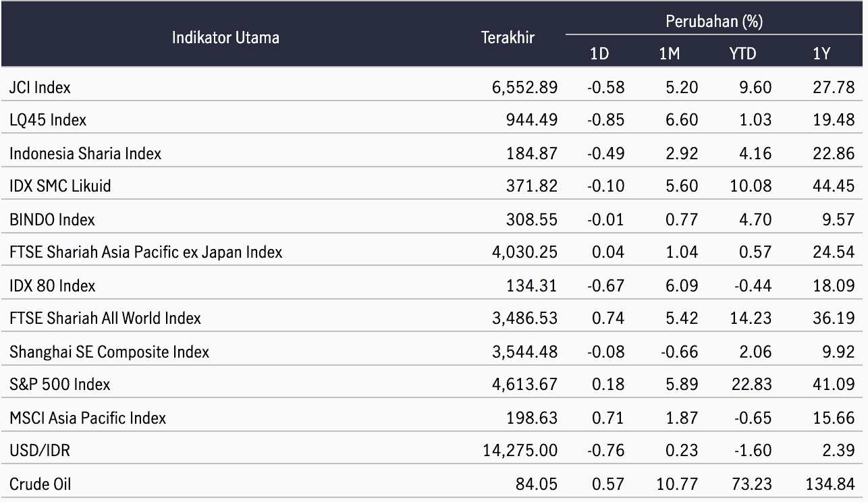Click the Perubahan (%) header
868x502 pixels.
point(714,21)
